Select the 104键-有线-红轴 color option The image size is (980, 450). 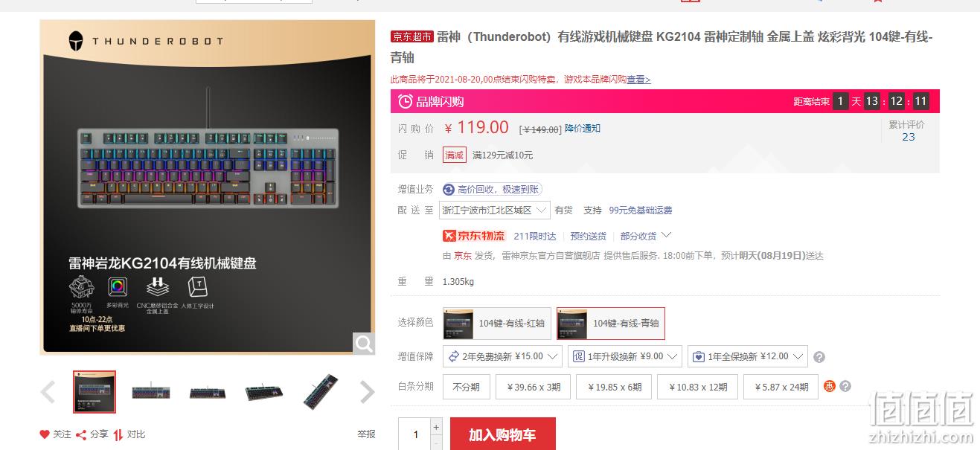(x=497, y=324)
